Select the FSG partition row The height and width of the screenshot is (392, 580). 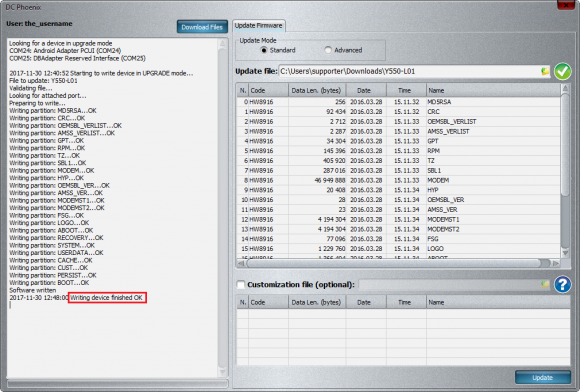[398, 239]
